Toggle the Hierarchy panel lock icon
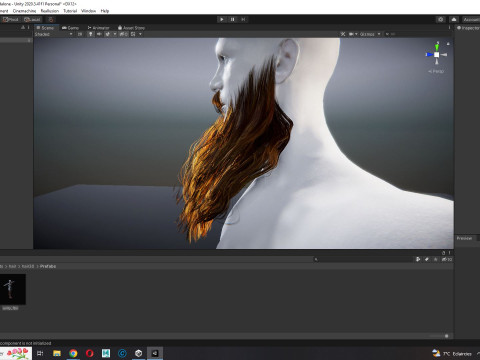Image resolution: width=480 pixels, height=360 pixels. tap(23, 27)
